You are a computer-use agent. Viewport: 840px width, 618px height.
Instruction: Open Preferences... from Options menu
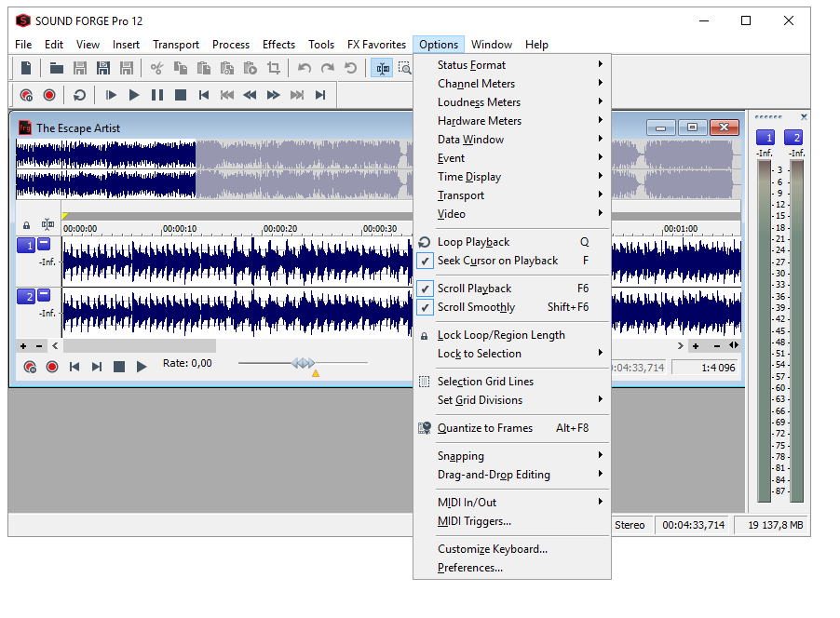pos(513,568)
